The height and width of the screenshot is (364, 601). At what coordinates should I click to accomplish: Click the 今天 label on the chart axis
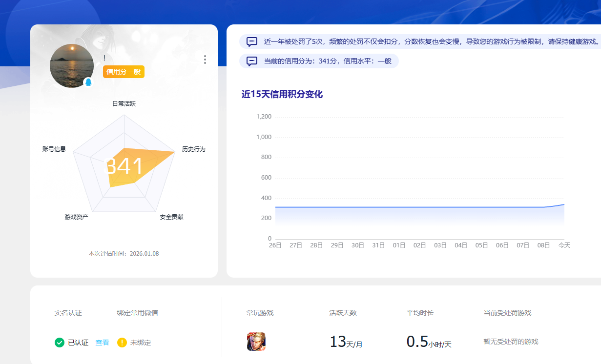(564, 245)
